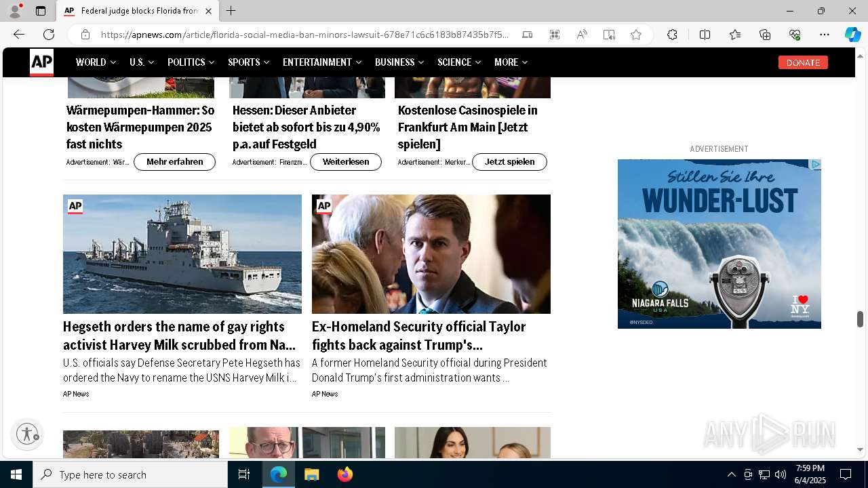This screenshot has height=488, width=868.
Task: Reload the page with the refresh icon
Action: click(49, 35)
